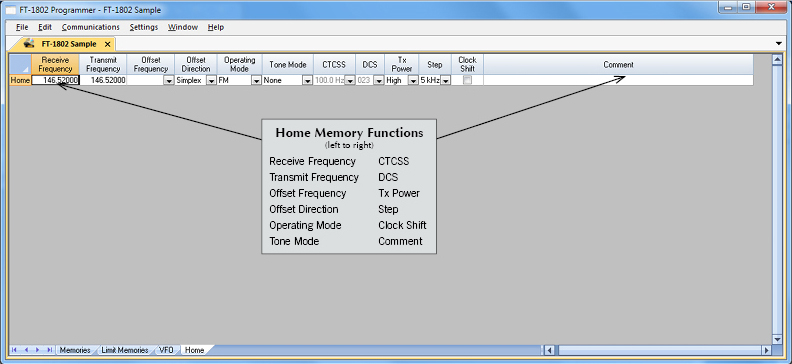Click the Receive Frequency 146.52000 cell
Image resolution: width=792 pixels, height=364 pixels.
pos(56,80)
